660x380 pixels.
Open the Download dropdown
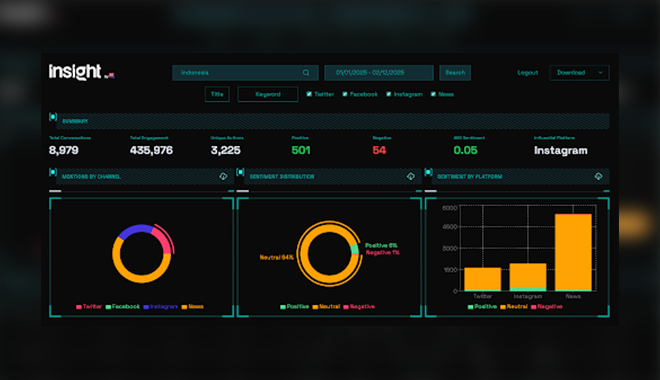coord(580,73)
